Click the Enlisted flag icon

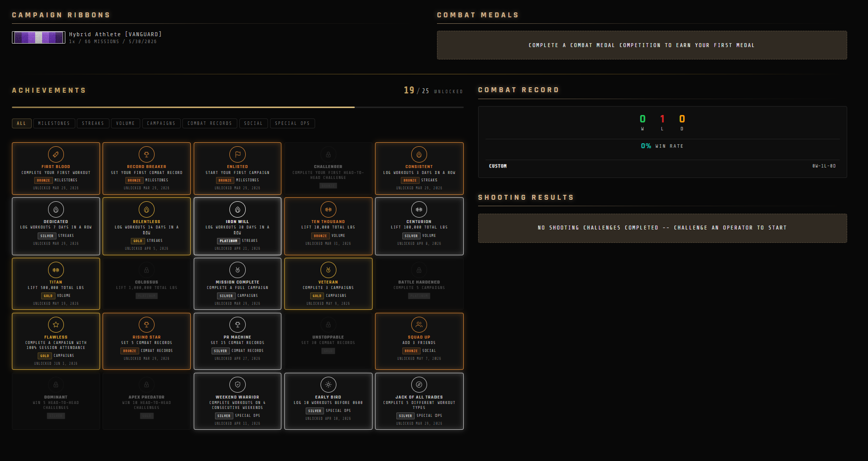[x=237, y=155]
